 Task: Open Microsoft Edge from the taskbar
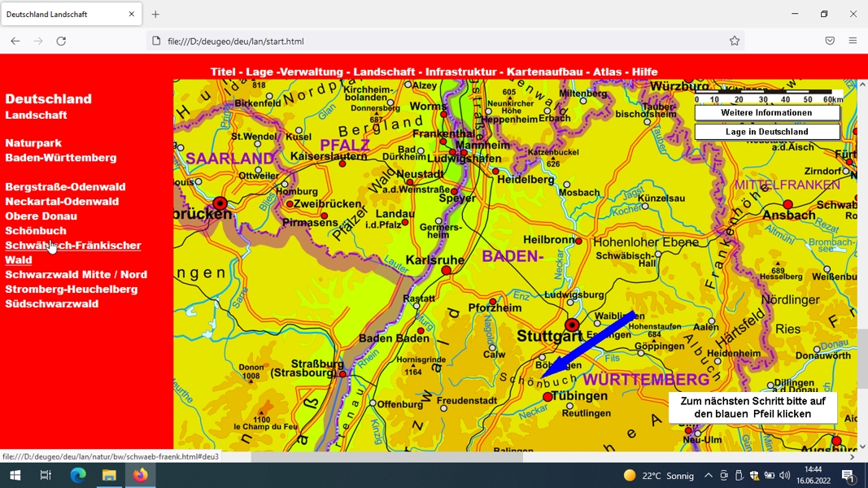[78, 475]
